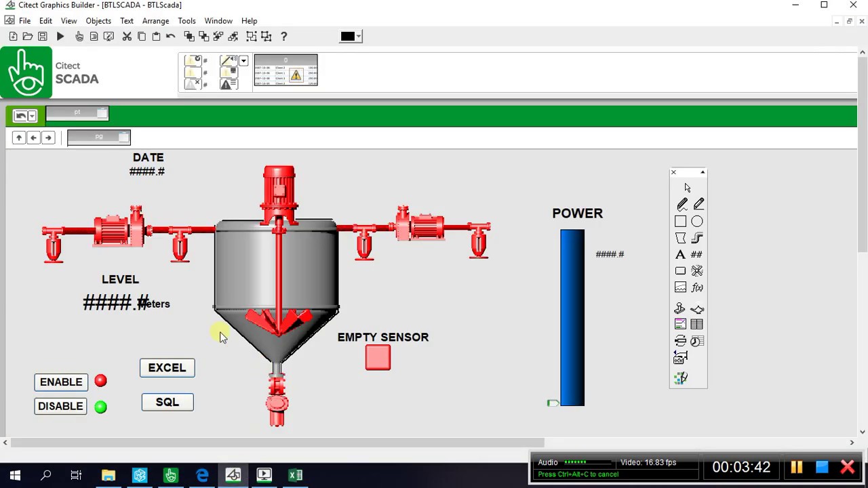This screenshot has width=868, height=488.
Task: Open the Window menu
Action: click(218, 21)
